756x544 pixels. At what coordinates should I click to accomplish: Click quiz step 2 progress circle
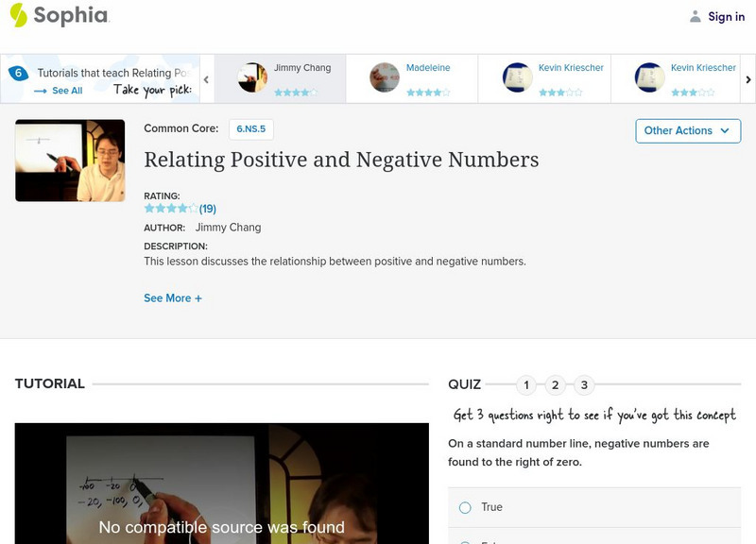click(x=555, y=383)
